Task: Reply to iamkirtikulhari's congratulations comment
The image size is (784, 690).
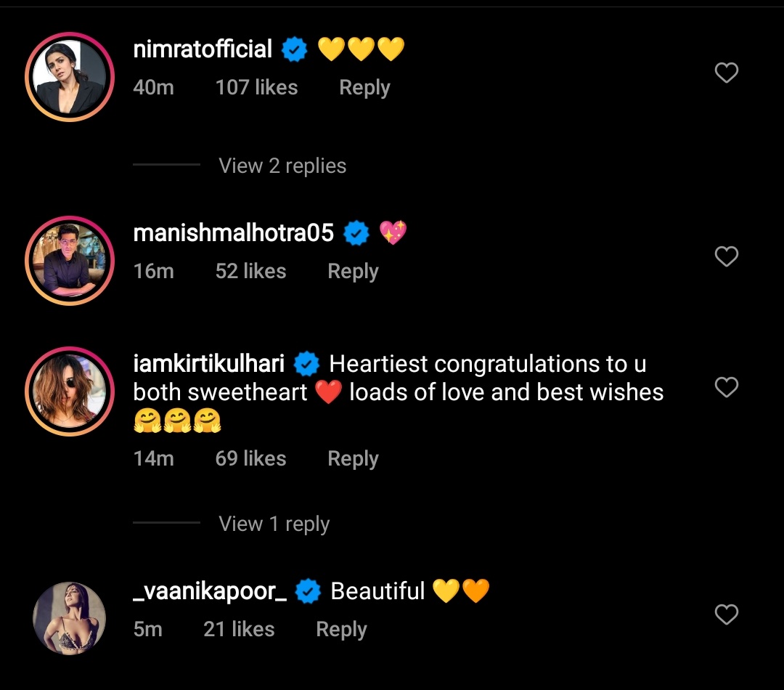Action: coord(353,459)
